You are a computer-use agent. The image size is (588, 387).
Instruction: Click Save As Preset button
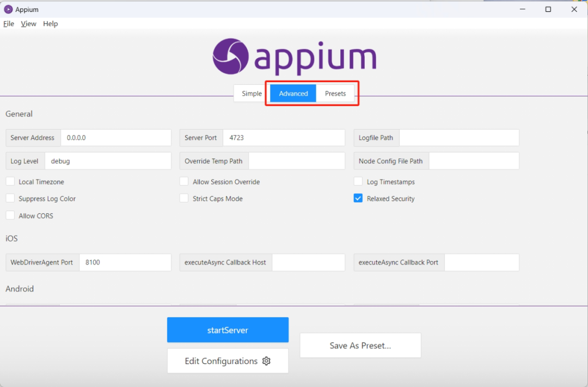tap(360, 346)
